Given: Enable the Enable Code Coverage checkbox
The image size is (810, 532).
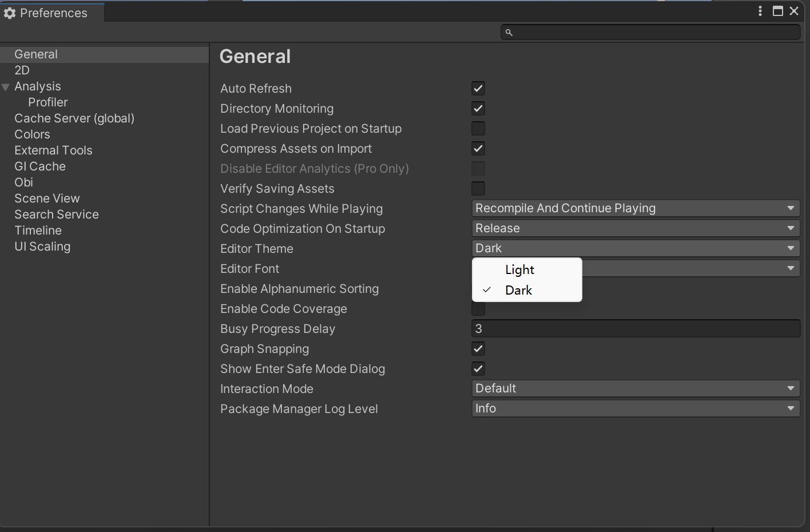Looking at the screenshot, I should pos(478,309).
